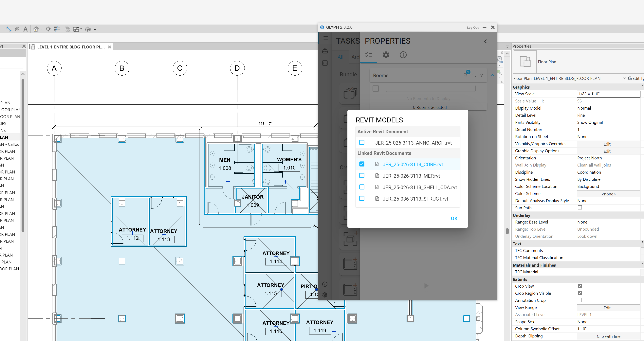
Task: Open the Glyph robot automation icon
Action: (x=325, y=51)
